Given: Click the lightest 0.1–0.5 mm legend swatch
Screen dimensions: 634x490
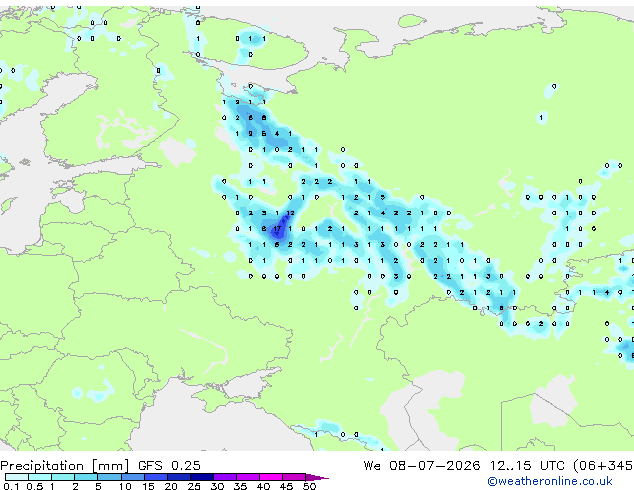Looking at the screenshot, I should point(17,477).
